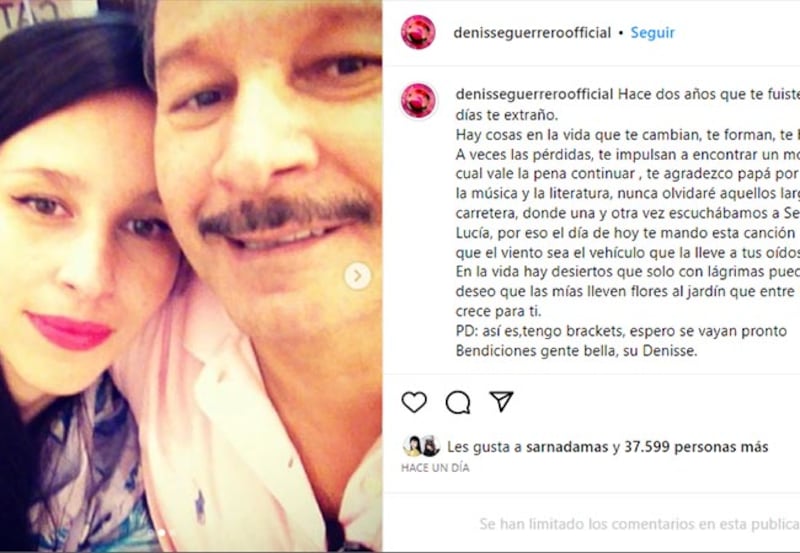The width and height of the screenshot is (800, 553).
Task: Follow the account via Seguir link
Action: 653,33
